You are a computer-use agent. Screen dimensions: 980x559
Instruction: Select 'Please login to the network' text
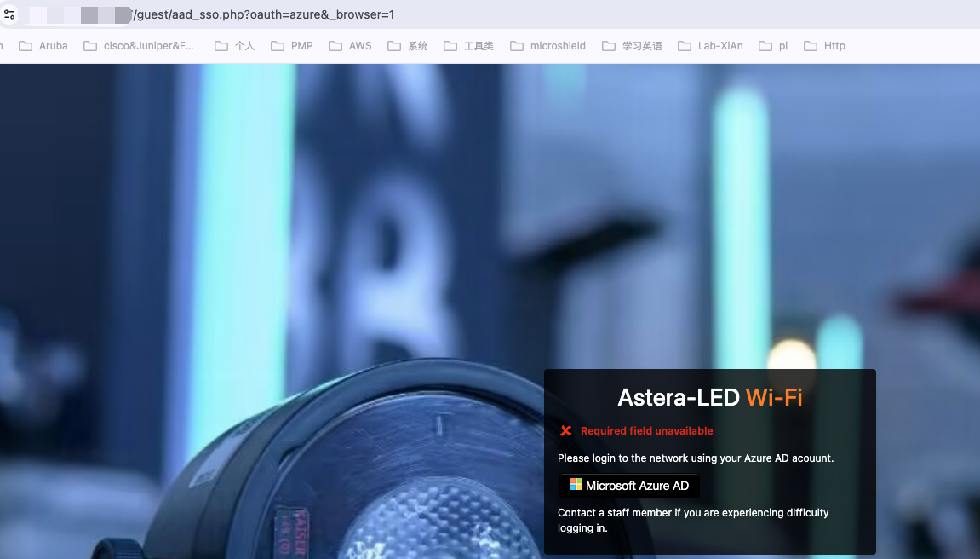pos(696,458)
